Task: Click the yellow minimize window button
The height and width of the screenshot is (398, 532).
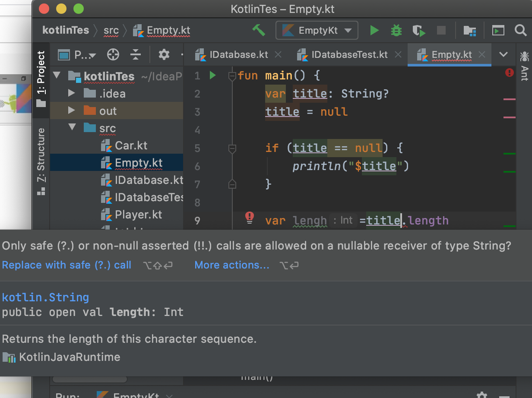Action: coord(61,9)
